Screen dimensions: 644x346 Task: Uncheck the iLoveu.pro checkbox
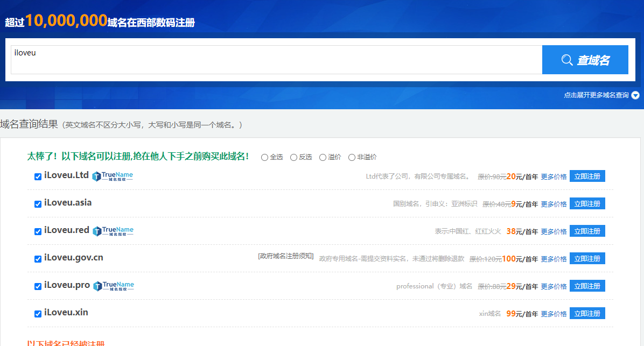point(38,286)
